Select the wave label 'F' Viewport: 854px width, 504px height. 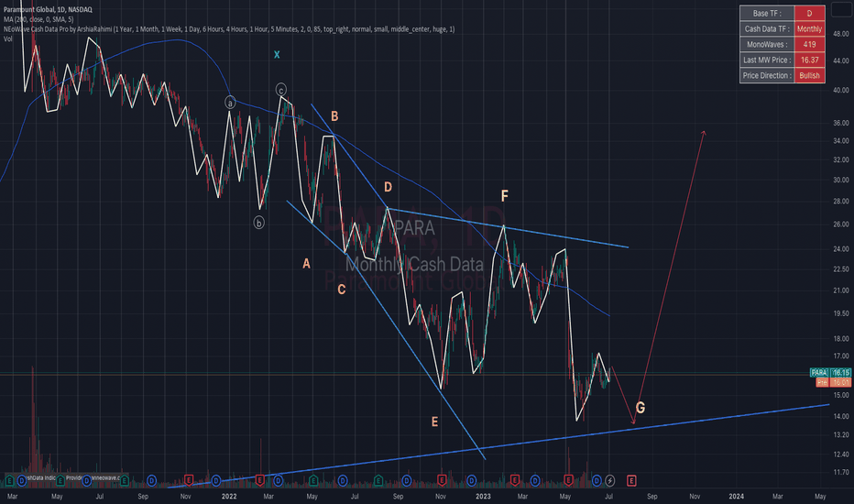point(504,196)
